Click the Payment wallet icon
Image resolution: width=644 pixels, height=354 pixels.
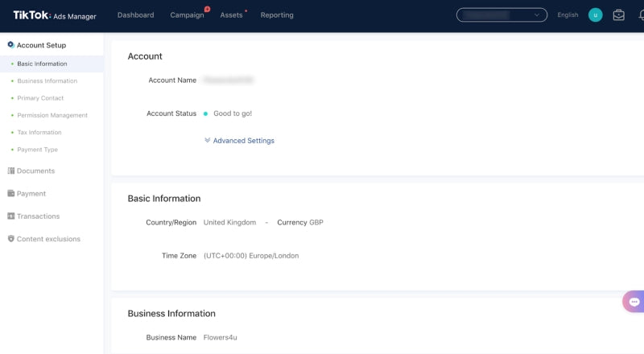click(11, 193)
